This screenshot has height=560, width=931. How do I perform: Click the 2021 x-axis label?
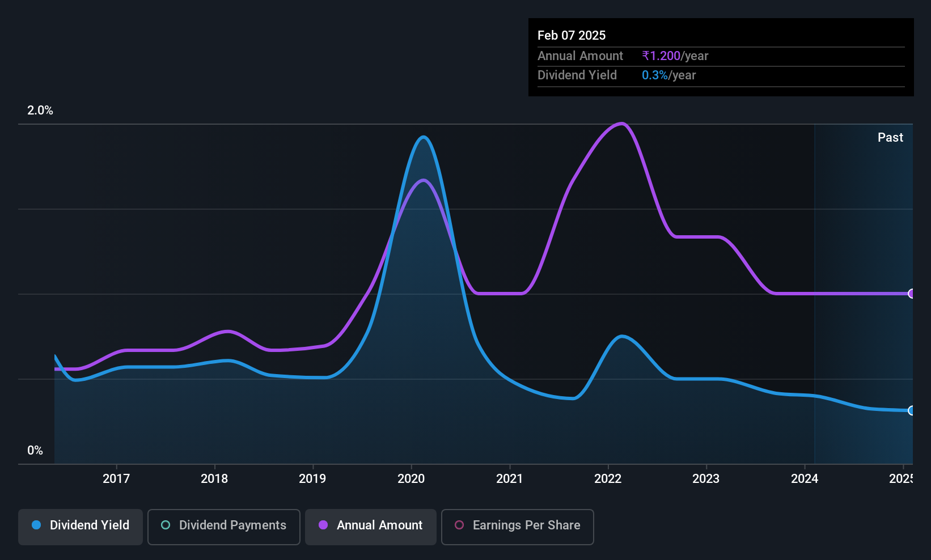[x=510, y=479]
